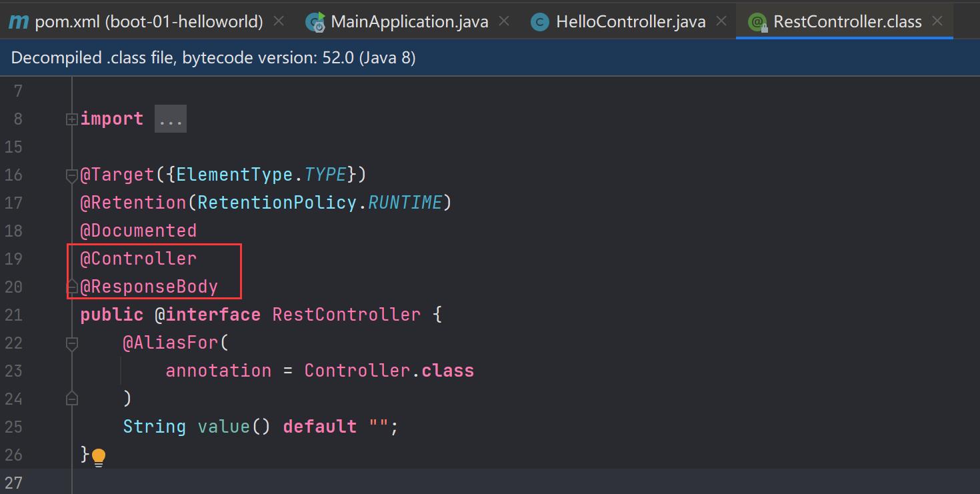Click the @ResponseBody annotation
Screen dimensions: 980x494
pos(149,287)
